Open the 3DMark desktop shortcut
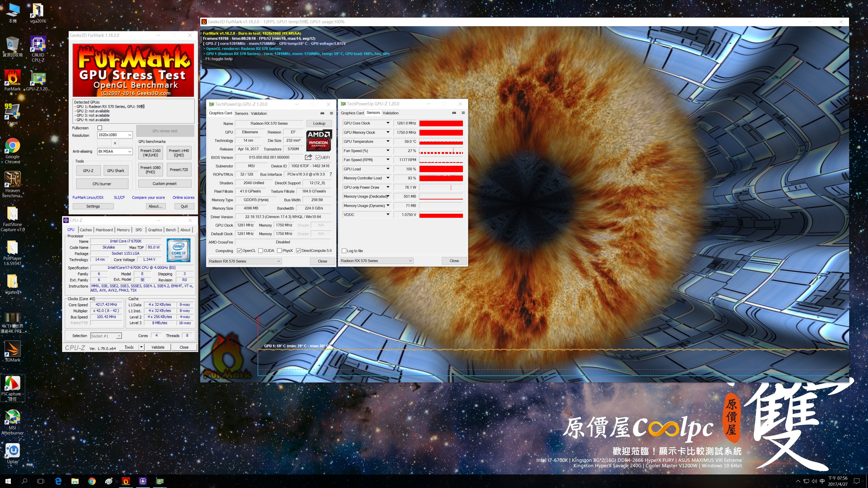 point(12,351)
